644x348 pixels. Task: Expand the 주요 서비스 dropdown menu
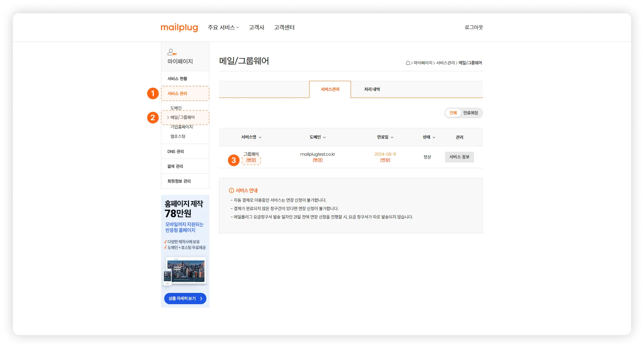pyautogui.click(x=223, y=27)
